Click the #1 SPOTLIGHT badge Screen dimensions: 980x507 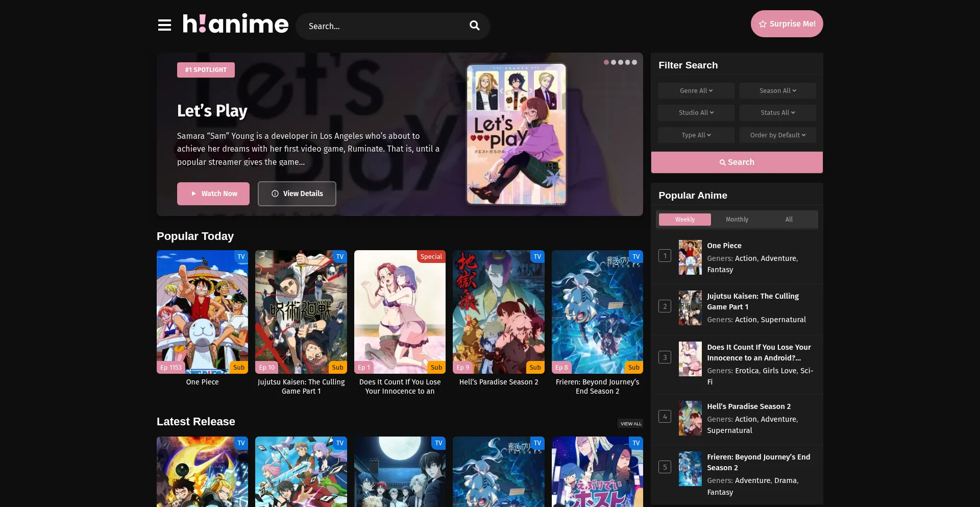[206, 70]
